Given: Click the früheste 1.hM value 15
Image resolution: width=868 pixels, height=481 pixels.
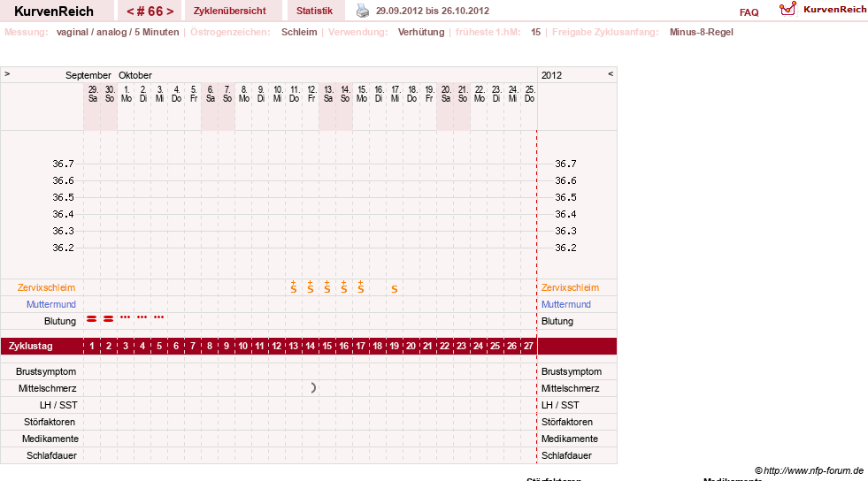Looking at the screenshot, I should pos(536,32).
